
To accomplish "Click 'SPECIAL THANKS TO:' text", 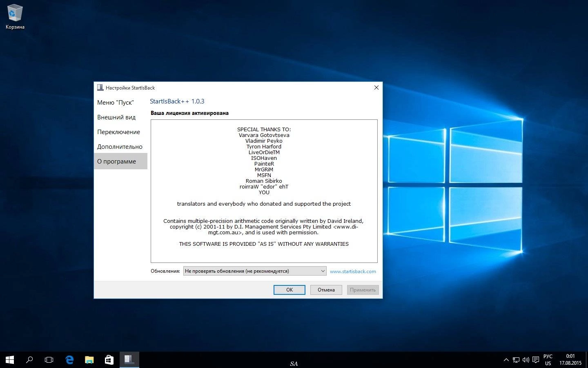I will (x=264, y=129).
